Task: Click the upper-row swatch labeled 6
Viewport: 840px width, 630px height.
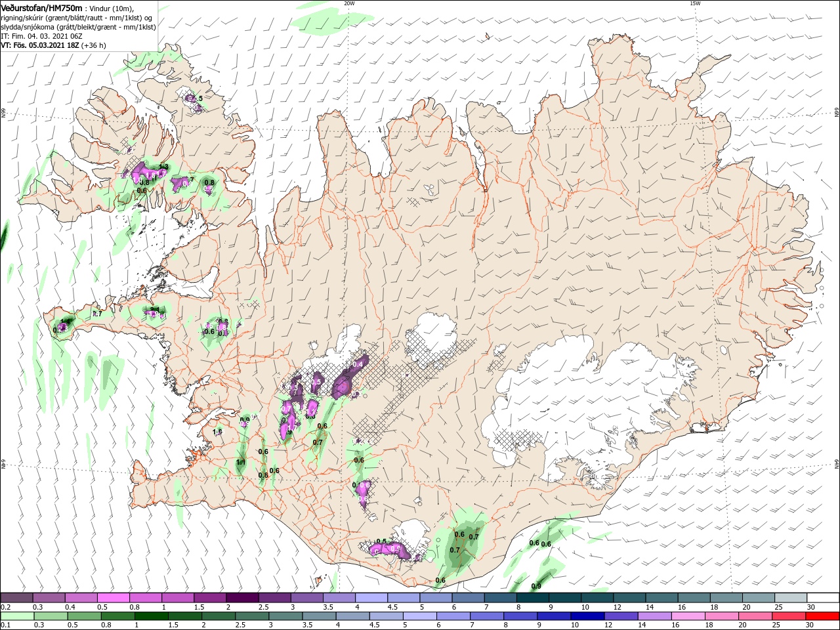Action: pyautogui.click(x=468, y=598)
